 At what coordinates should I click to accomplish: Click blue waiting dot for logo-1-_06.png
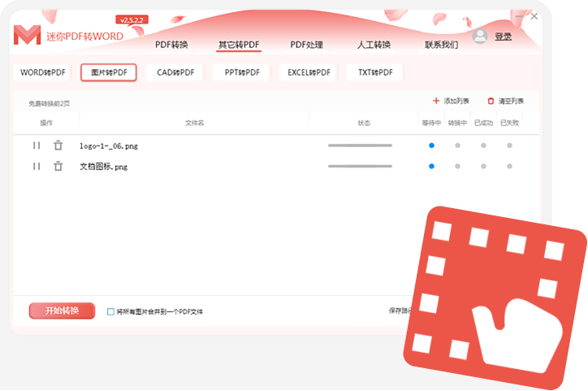click(x=431, y=146)
